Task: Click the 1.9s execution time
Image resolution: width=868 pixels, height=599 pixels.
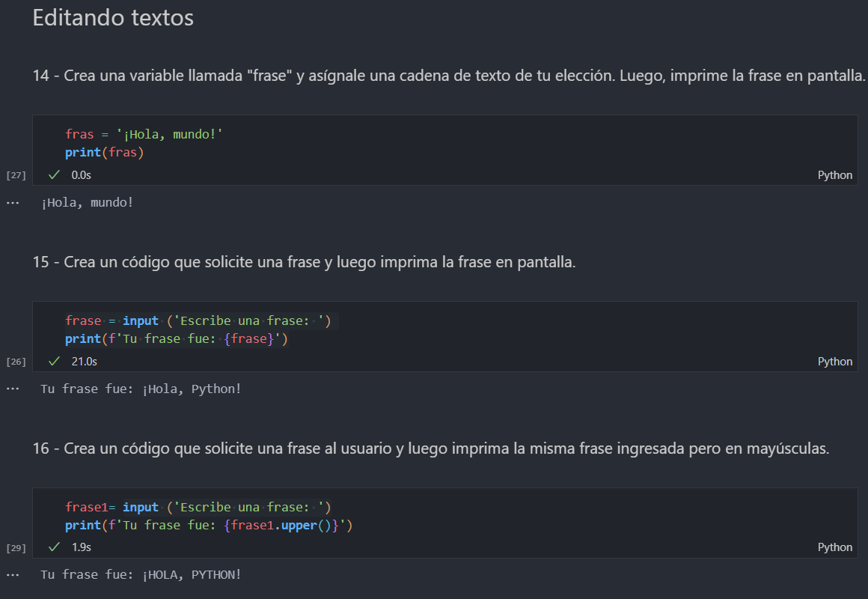Action: [82, 547]
